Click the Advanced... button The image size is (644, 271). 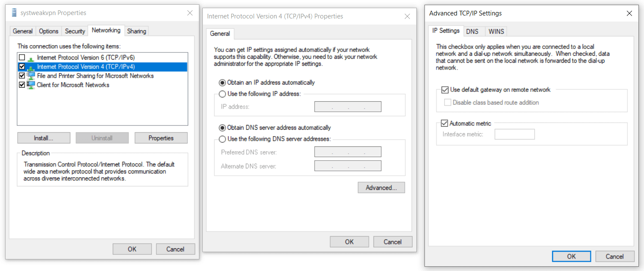(x=381, y=188)
